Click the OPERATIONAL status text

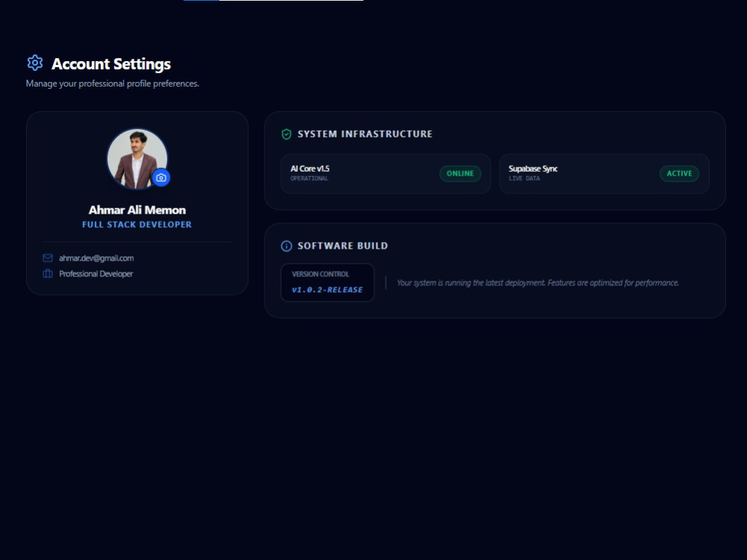pyautogui.click(x=309, y=178)
